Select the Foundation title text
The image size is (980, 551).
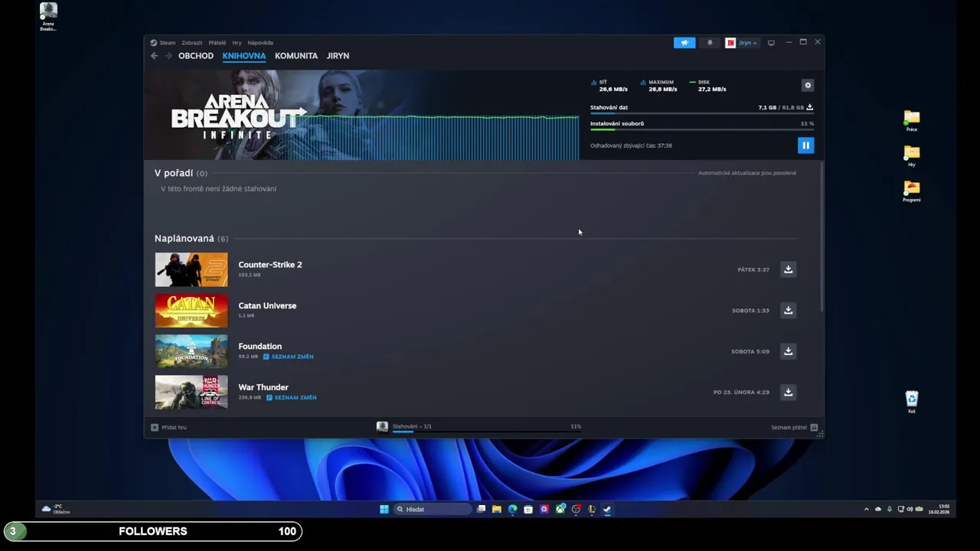tap(260, 346)
